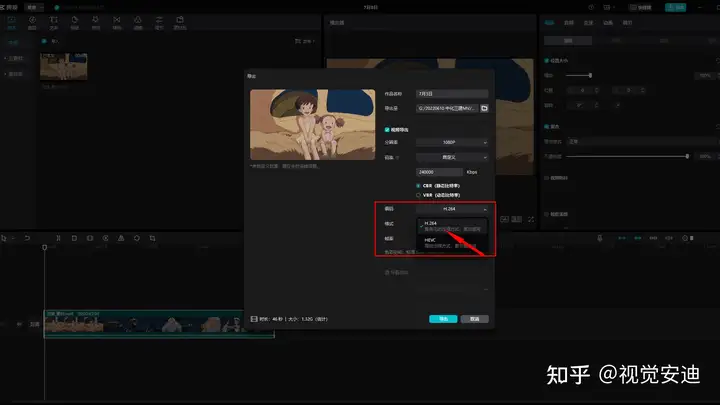Click the cyan export button in dialog
The image size is (720, 405).
point(443,319)
